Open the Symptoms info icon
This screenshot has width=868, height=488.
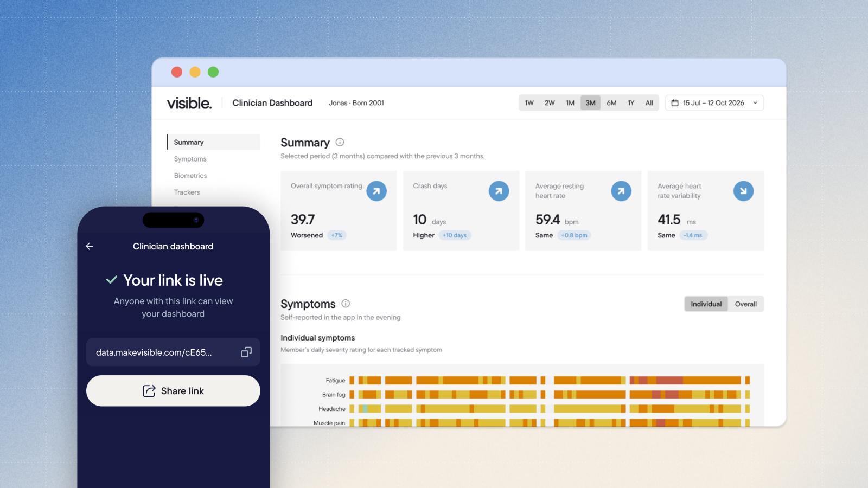(x=346, y=304)
